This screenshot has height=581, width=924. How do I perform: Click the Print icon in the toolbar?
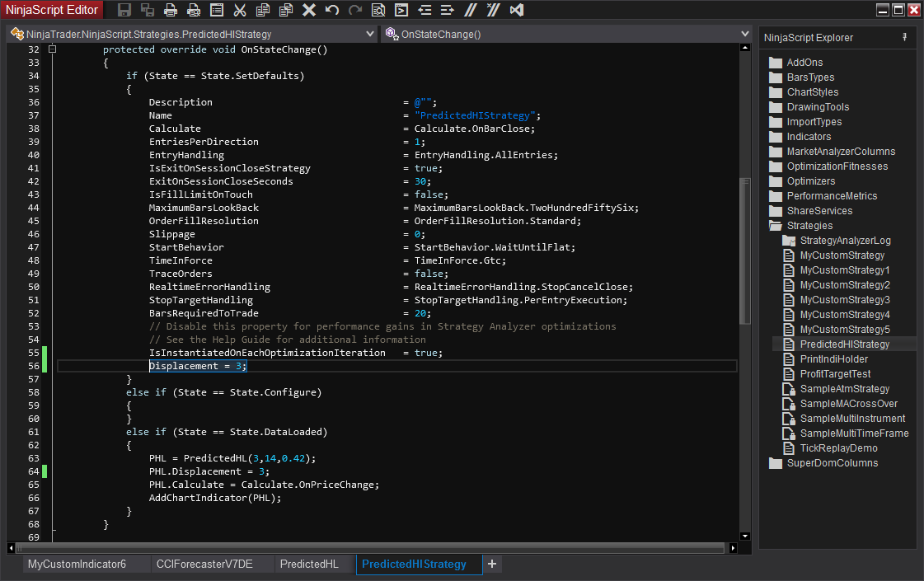[x=171, y=10]
